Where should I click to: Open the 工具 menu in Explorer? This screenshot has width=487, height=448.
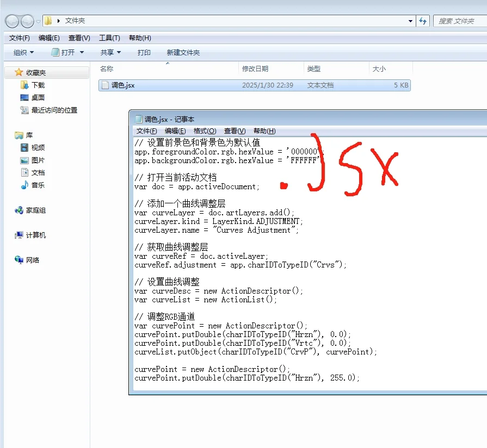pos(109,38)
